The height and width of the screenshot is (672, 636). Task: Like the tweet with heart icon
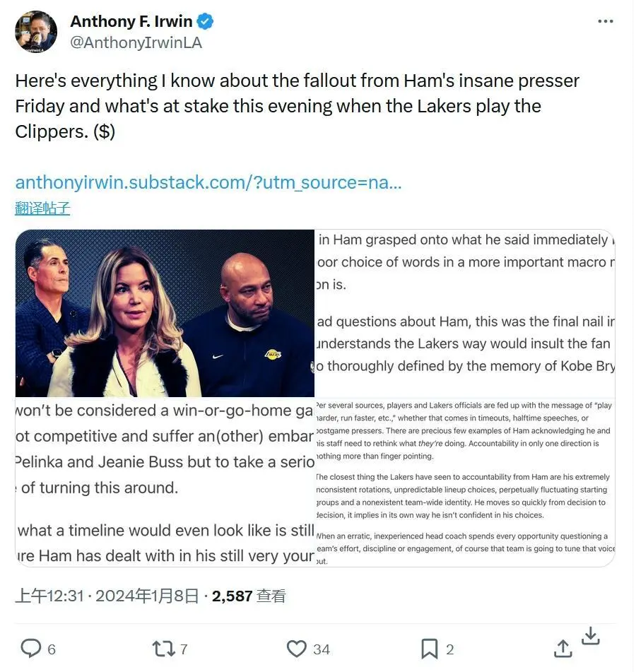[x=297, y=649]
